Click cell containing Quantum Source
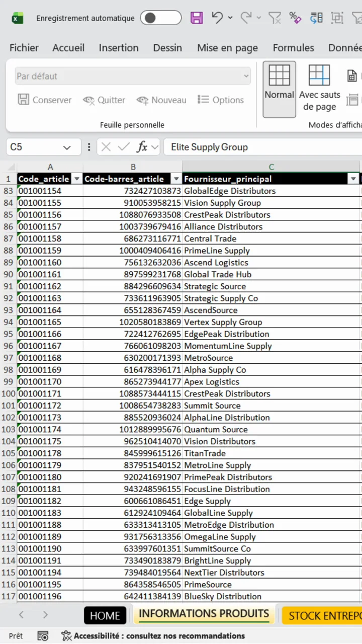The width and height of the screenshot is (362, 644). [x=271, y=430]
